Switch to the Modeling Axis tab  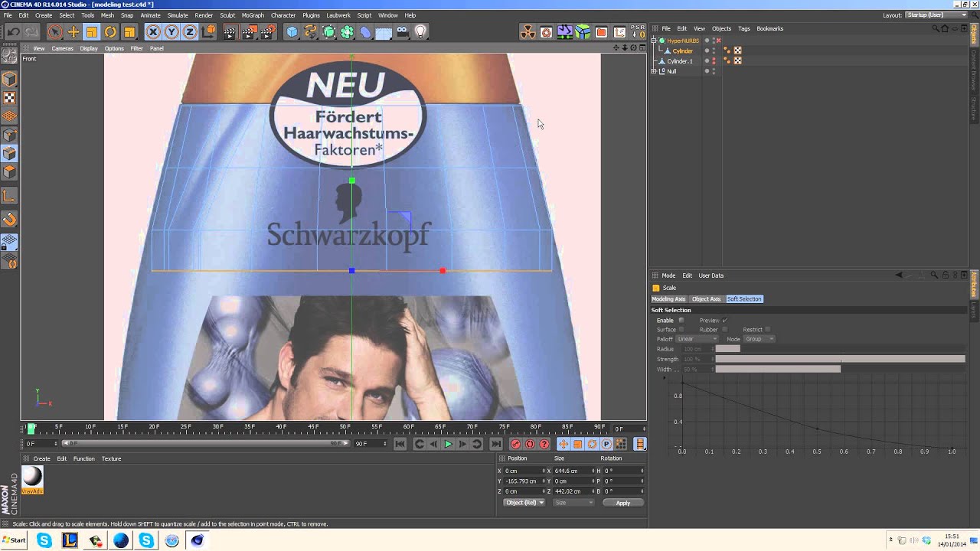point(668,299)
